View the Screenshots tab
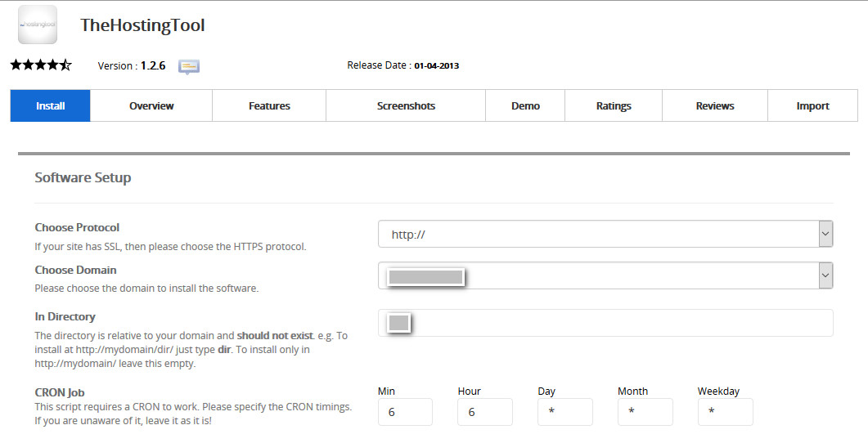 tap(406, 105)
